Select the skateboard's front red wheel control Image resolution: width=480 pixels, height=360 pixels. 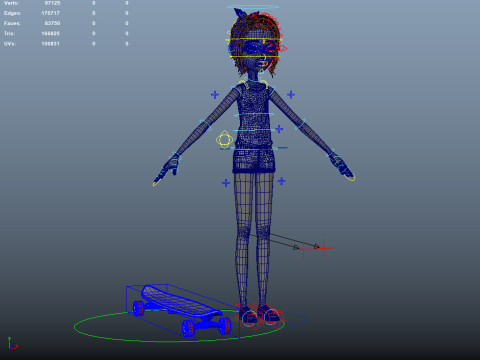pos(188,328)
